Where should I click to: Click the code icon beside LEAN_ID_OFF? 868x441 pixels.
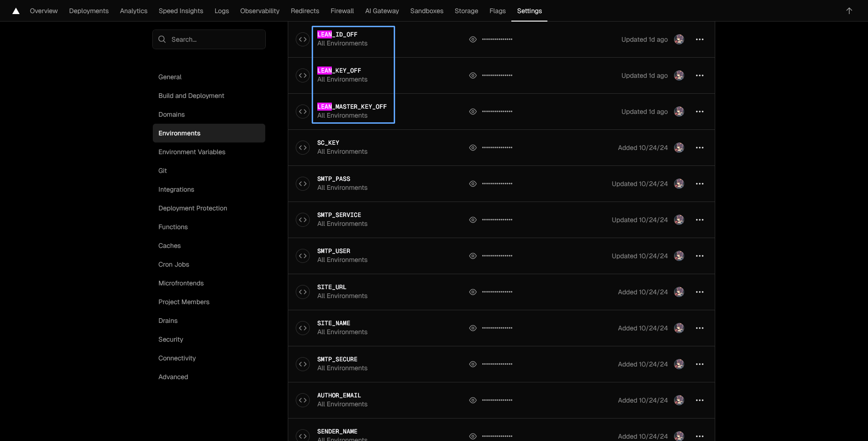(303, 39)
